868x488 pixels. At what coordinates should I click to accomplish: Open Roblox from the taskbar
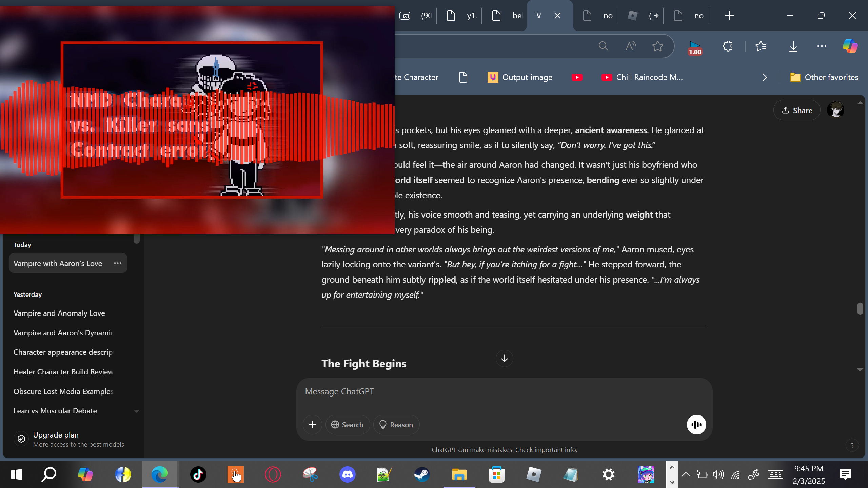tap(534, 474)
